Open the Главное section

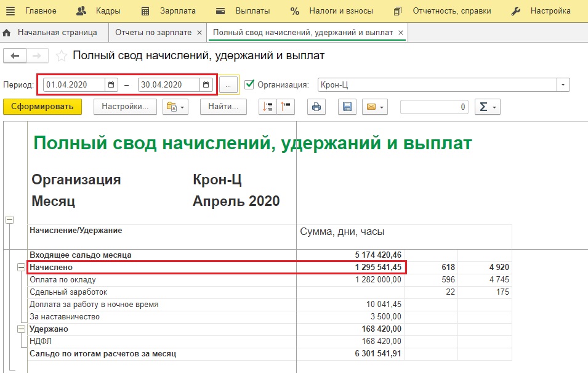tap(41, 11)
